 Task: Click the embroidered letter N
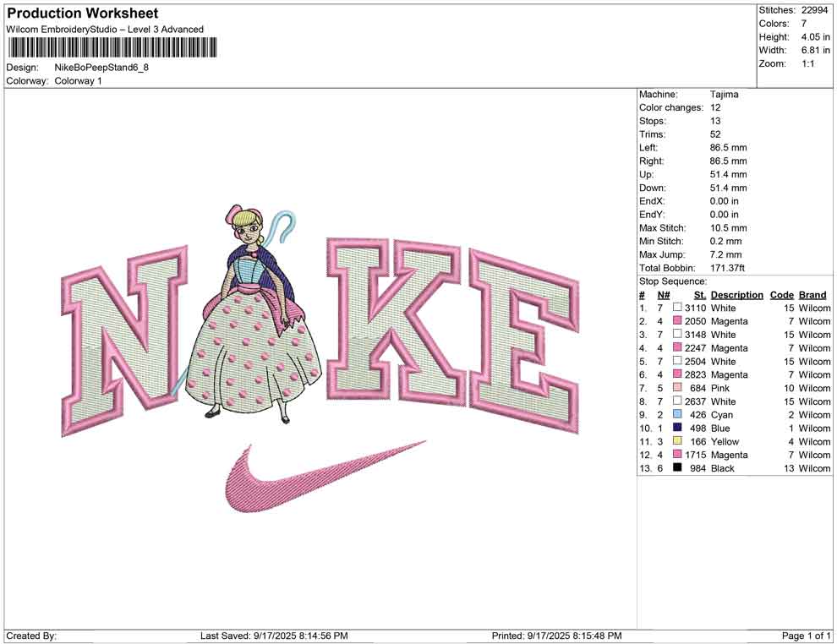[x=124, y=341]
